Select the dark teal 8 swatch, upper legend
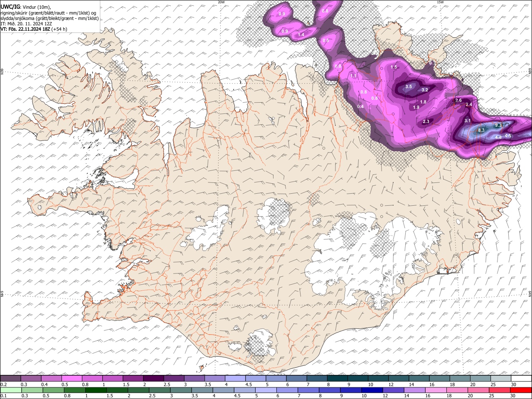This screenshot has height=399, width=532. point(337,378)
